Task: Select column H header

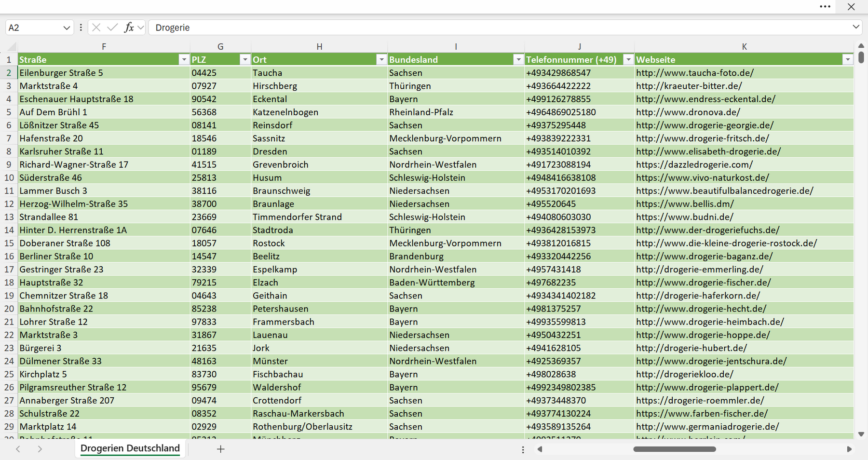Action: [x=319, y=46]
